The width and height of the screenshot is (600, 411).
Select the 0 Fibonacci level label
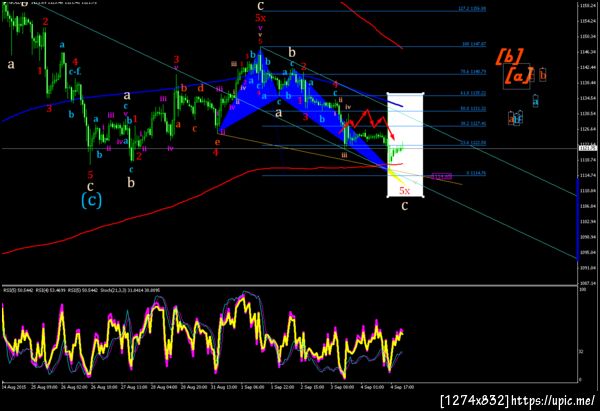(476, 173)
